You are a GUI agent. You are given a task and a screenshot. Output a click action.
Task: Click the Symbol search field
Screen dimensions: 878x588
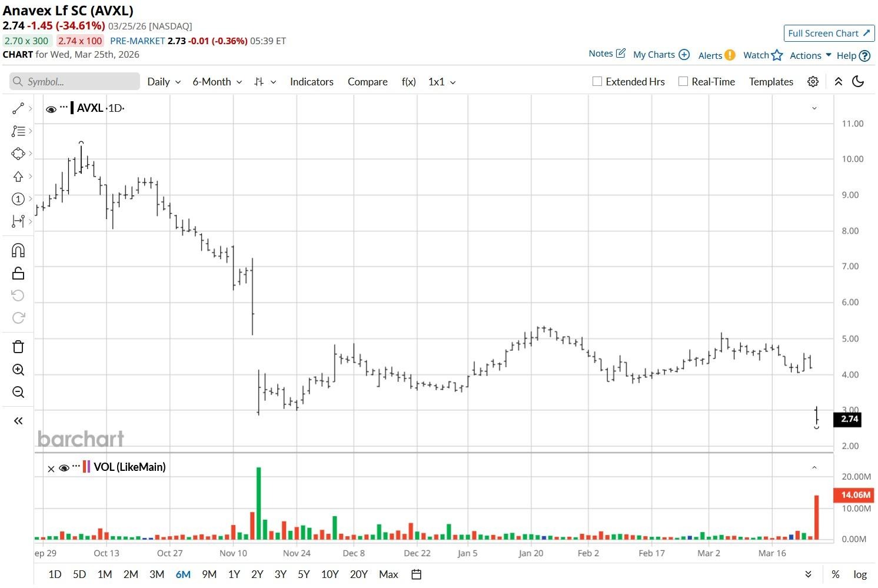pos(75,82)
